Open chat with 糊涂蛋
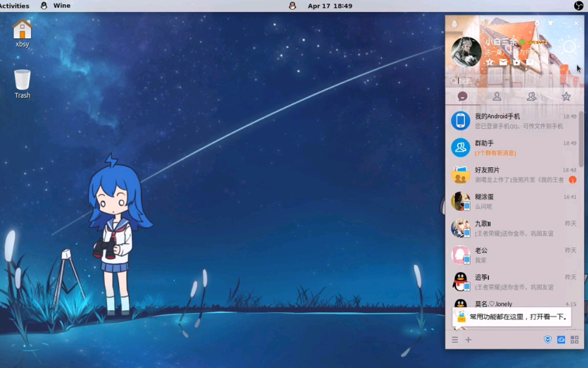 coord(512,201)
